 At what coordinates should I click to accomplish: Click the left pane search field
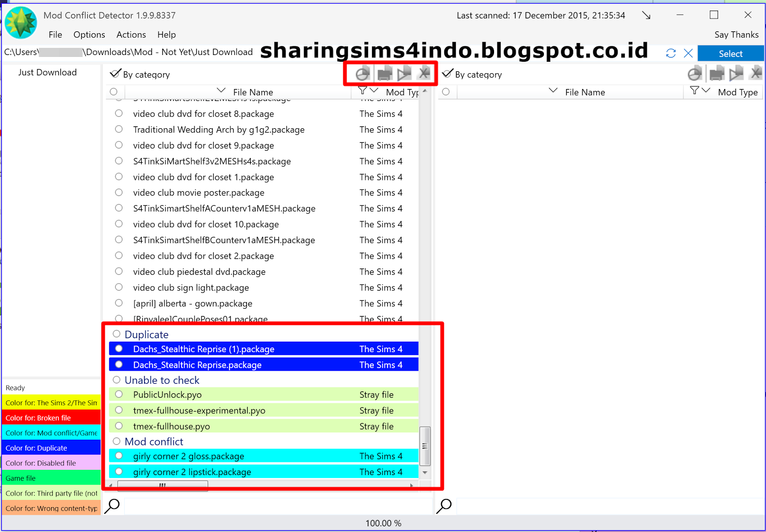point(278,506)
